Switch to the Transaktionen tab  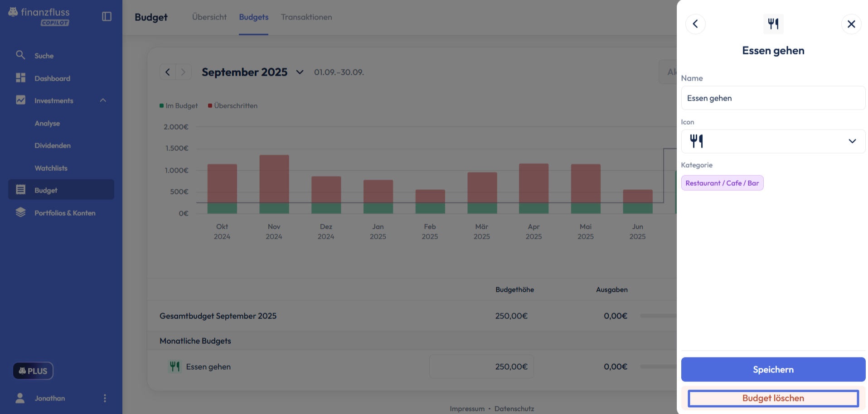coord(306,17)
